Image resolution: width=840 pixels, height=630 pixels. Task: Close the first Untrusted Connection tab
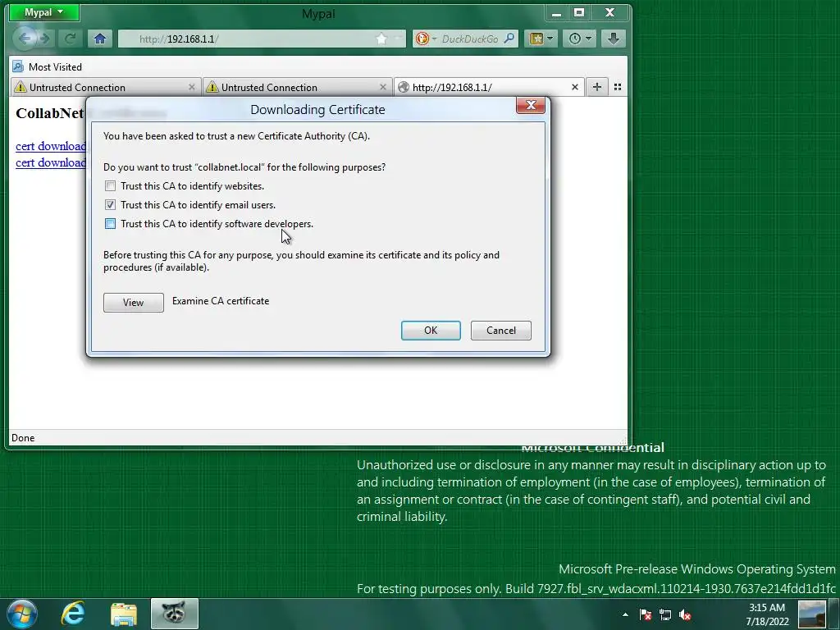tap(191, 87)
